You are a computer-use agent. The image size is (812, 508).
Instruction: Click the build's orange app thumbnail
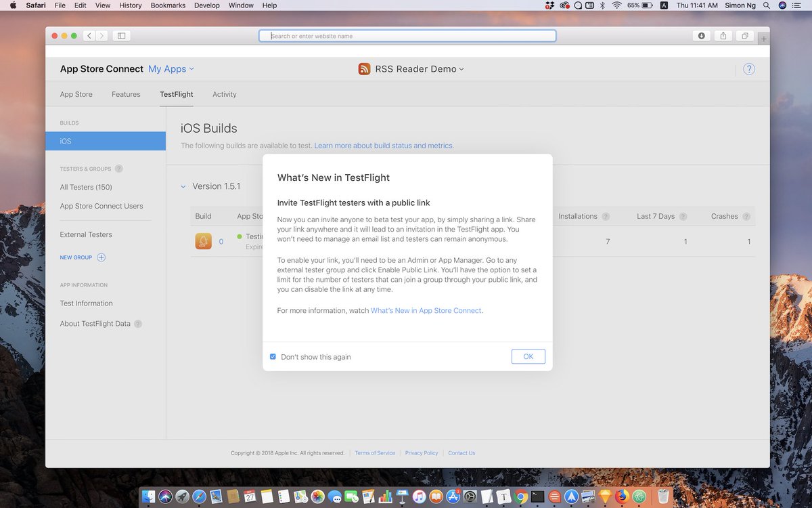tap(204, 241)
